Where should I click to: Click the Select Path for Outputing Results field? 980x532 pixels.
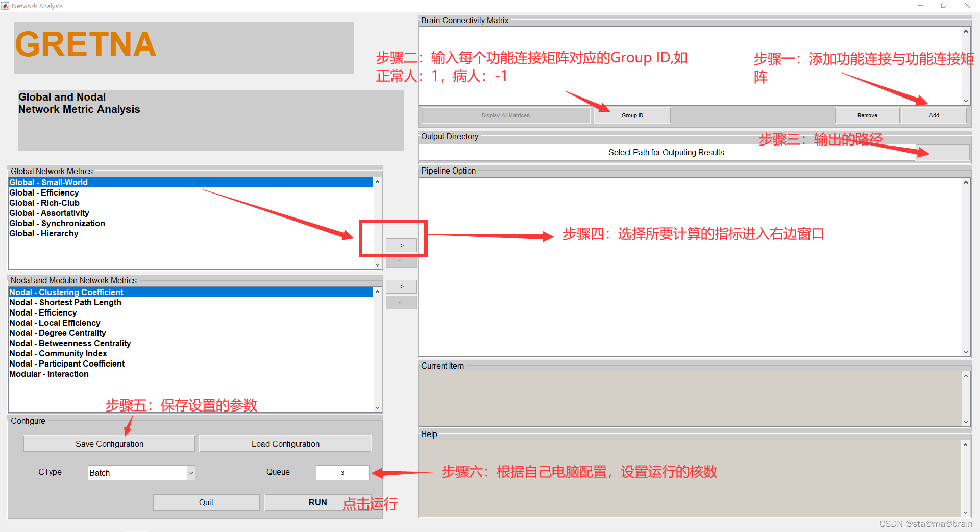(x=666, y=153)
